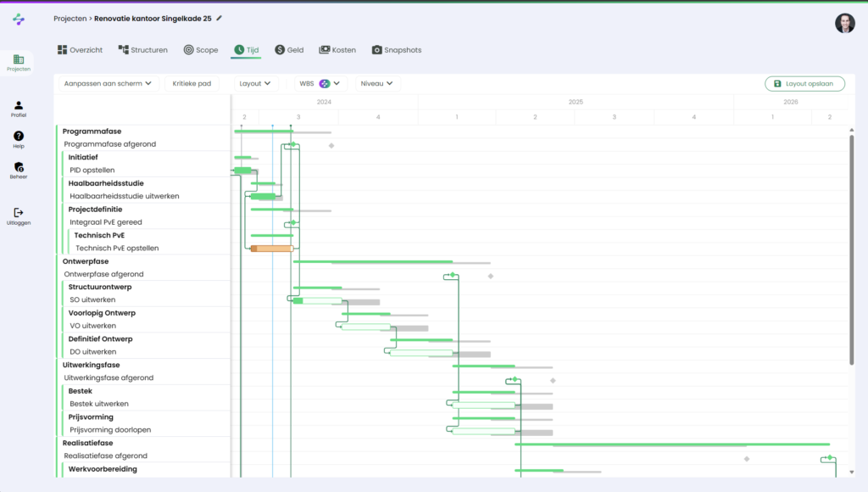Toggle the Kritieke pad button

click(x=192, y=83)
